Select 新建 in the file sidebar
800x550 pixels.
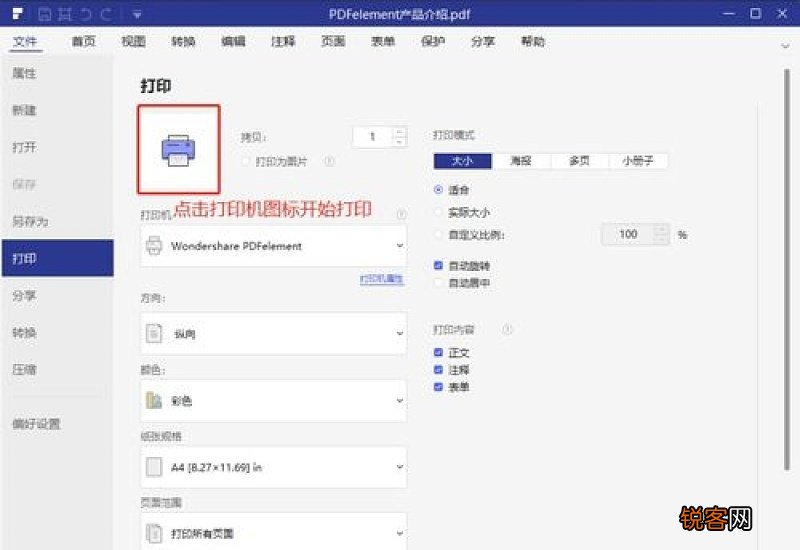pyautogui.click(x=58, y=110)
